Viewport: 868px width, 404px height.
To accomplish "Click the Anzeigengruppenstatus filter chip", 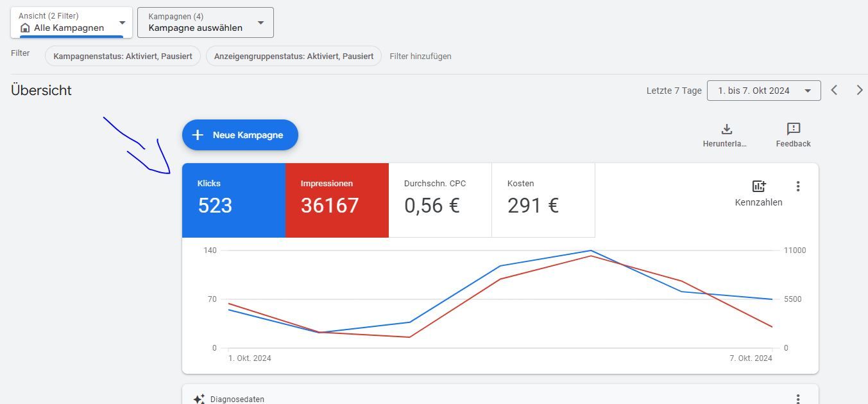I will click(x=294, y=56).
